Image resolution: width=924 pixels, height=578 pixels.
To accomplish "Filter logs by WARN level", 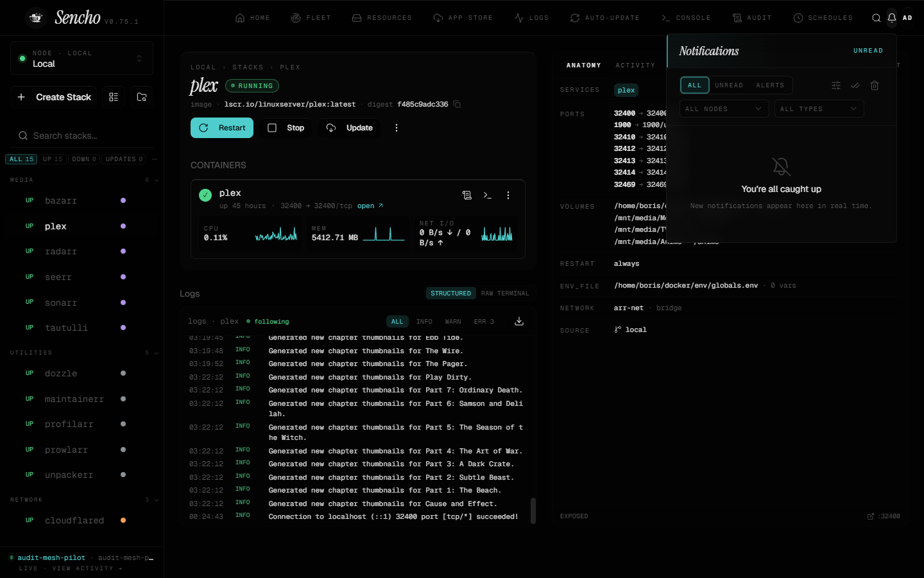I will [x=453, y=322].
